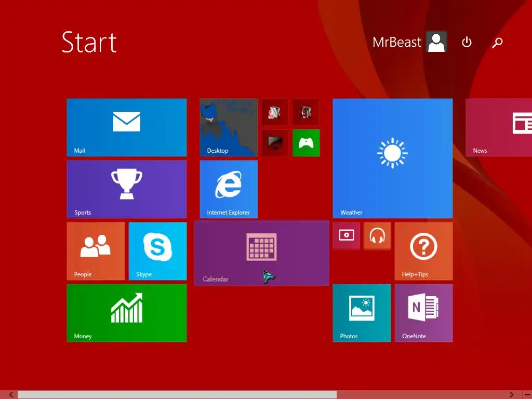Click the scrollbar left arrow
The height and width of the screenshot is (399, 532).
(x=11, y=395)
